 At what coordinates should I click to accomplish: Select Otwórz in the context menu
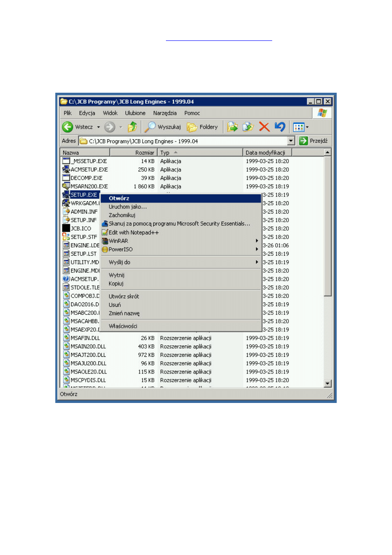(119, 198)
